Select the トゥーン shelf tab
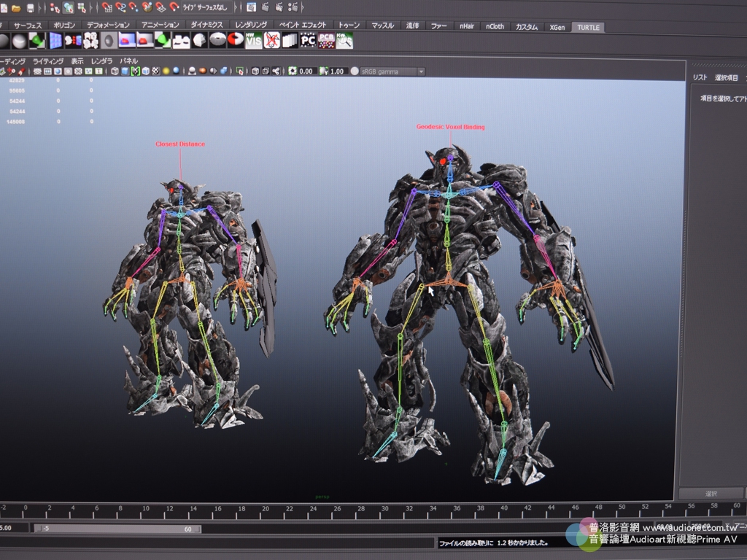This screenshot has width=747, height=560. 349,26
